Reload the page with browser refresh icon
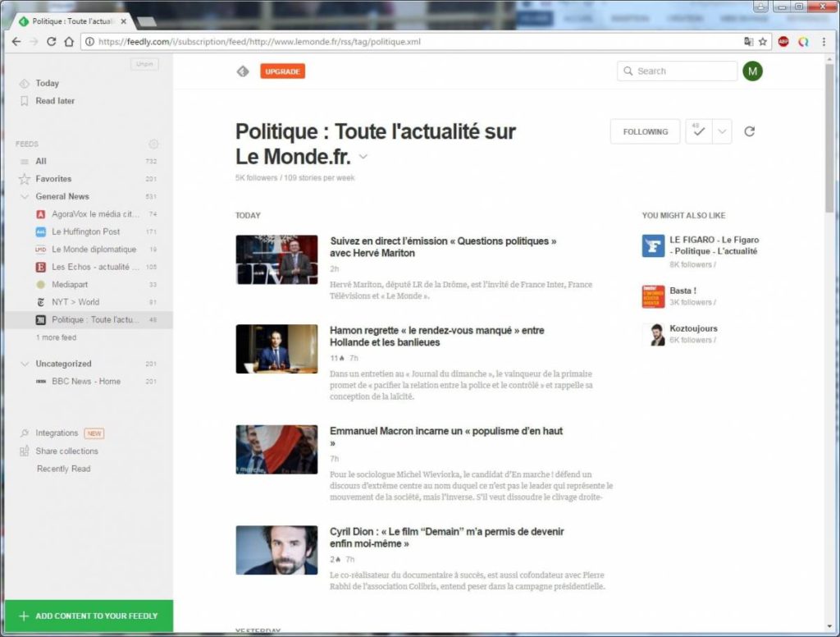The image size is (840, 637). coord(52,42)
